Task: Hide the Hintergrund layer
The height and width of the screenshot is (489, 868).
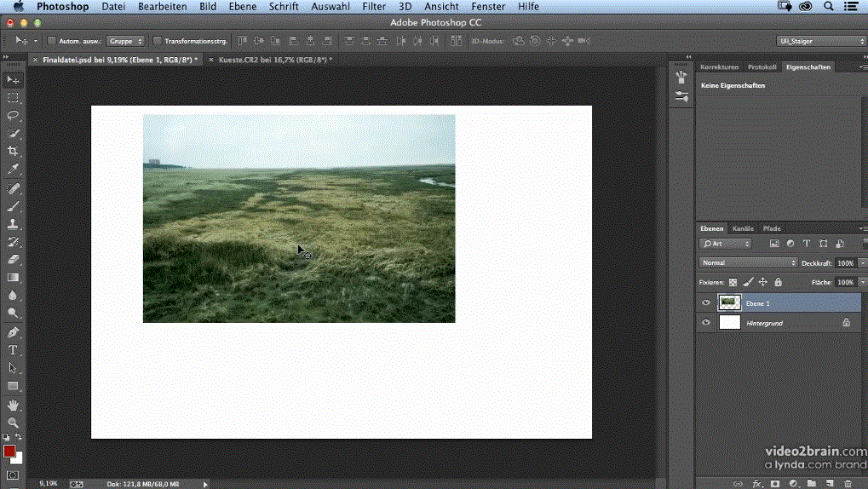Action: coord(706,322)
